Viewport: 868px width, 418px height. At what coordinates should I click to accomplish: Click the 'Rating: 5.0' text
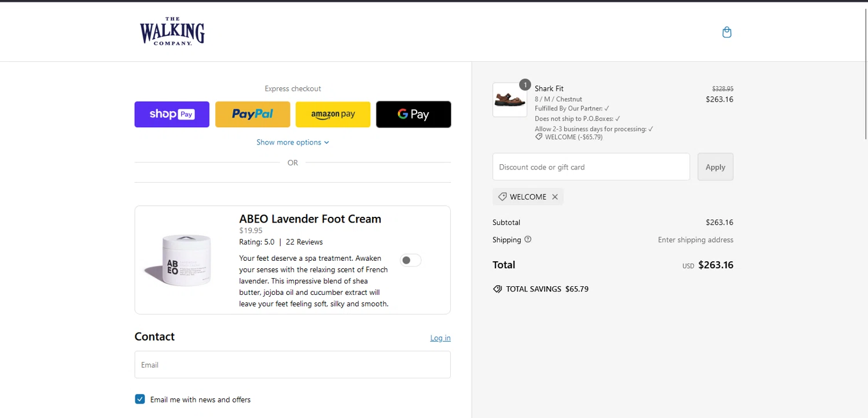[x=257, y=242]
